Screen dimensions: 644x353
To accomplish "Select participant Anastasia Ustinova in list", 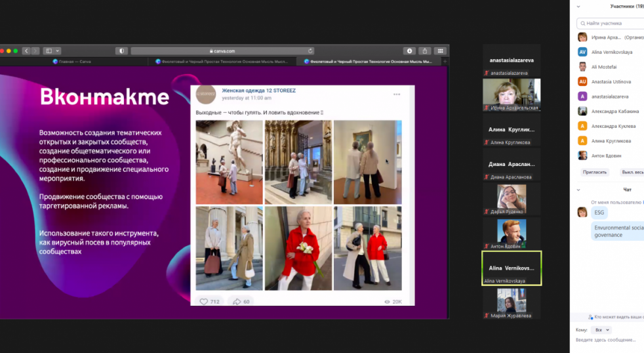I will click(x=611, y=82).
